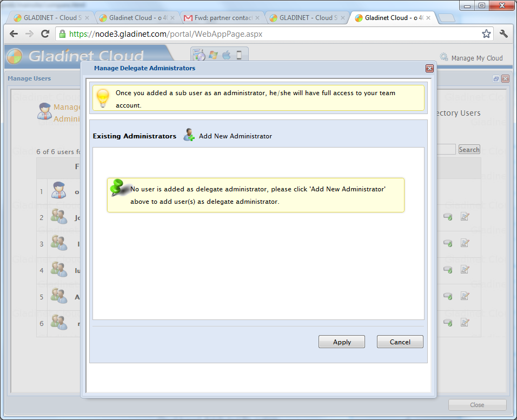Click the storage drive icon in row 3
The height and width of the screenshot is (420, 517).
coord(448,243)
